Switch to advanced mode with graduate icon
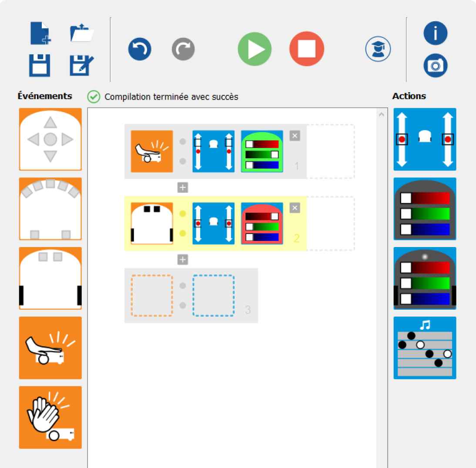Image resolution: width=476 pixels, height=468 pixels. coord(378,49)
